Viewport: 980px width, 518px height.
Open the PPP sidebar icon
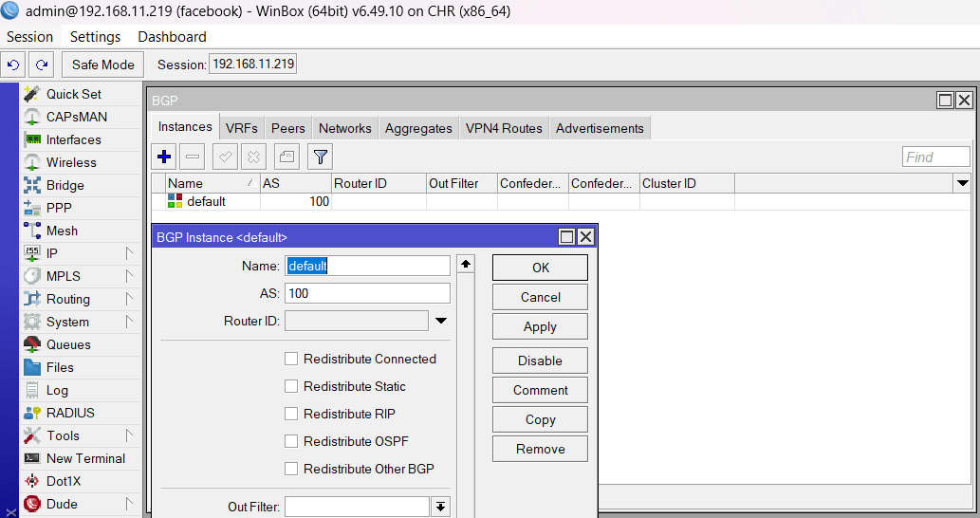click(x=32, y=208)
